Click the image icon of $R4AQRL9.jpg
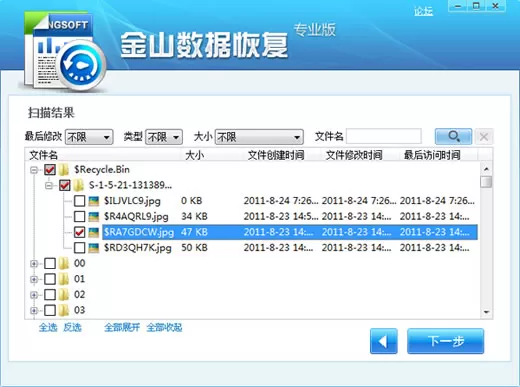This screenshot has height=387, width=520. [94, 217]
